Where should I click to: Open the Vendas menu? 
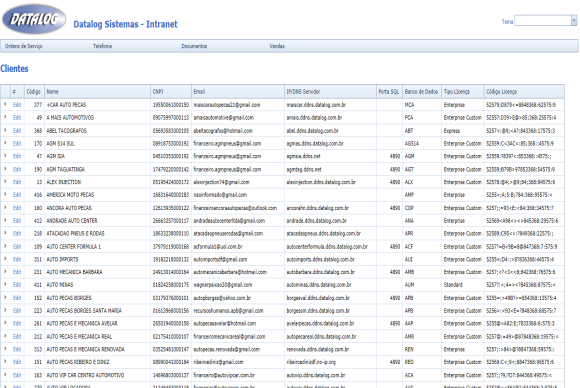tap(277, 46)
